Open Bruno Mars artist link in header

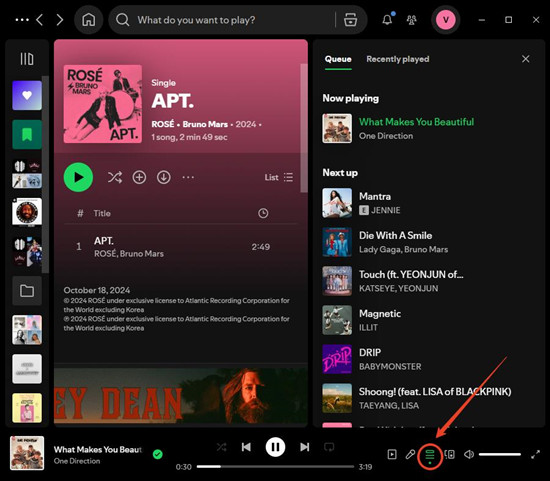[205, 124]
